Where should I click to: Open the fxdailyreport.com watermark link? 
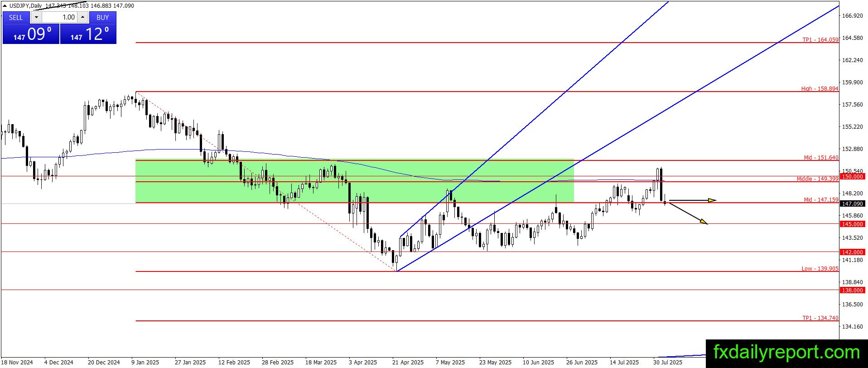[x=786, y=353]
